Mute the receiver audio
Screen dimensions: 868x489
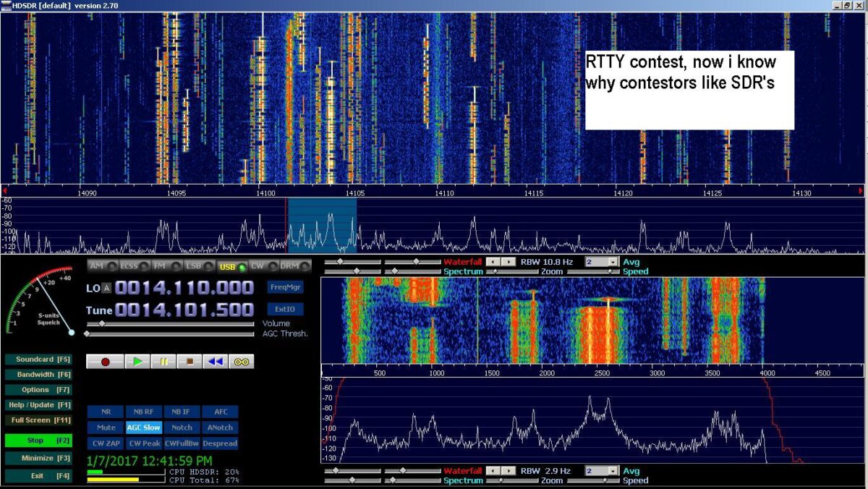(106, 427)
